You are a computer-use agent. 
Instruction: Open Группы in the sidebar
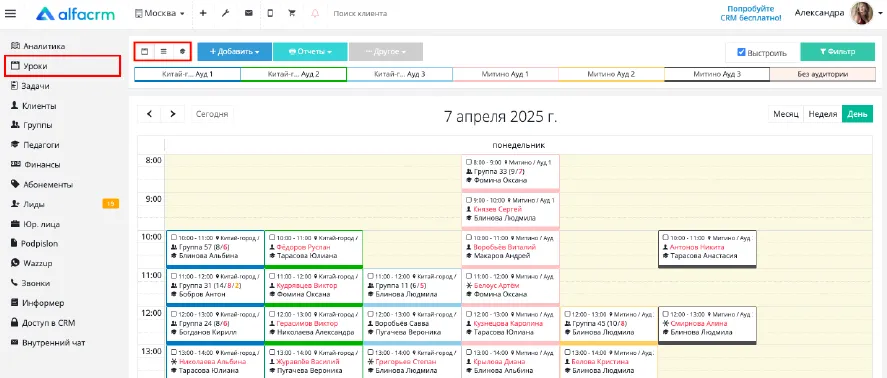click(x=32, y=125)
